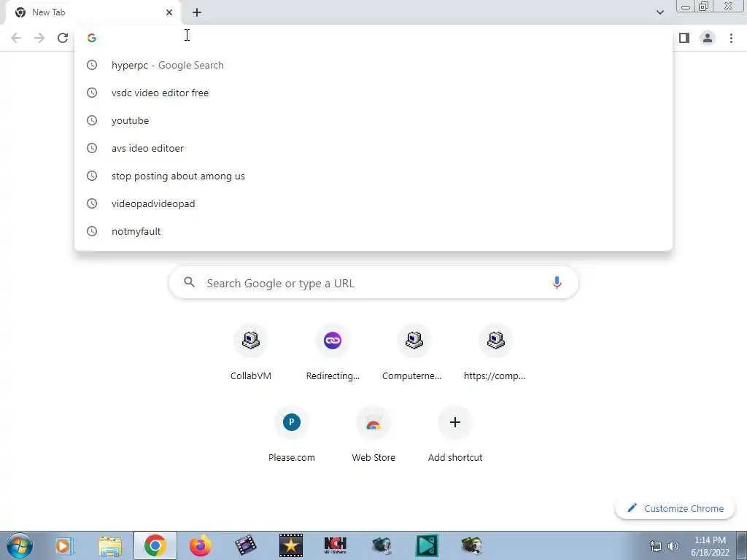Choose 'videopadvideopad' suggestion
This screenshot has width=747, height=560.
[373, 203]
